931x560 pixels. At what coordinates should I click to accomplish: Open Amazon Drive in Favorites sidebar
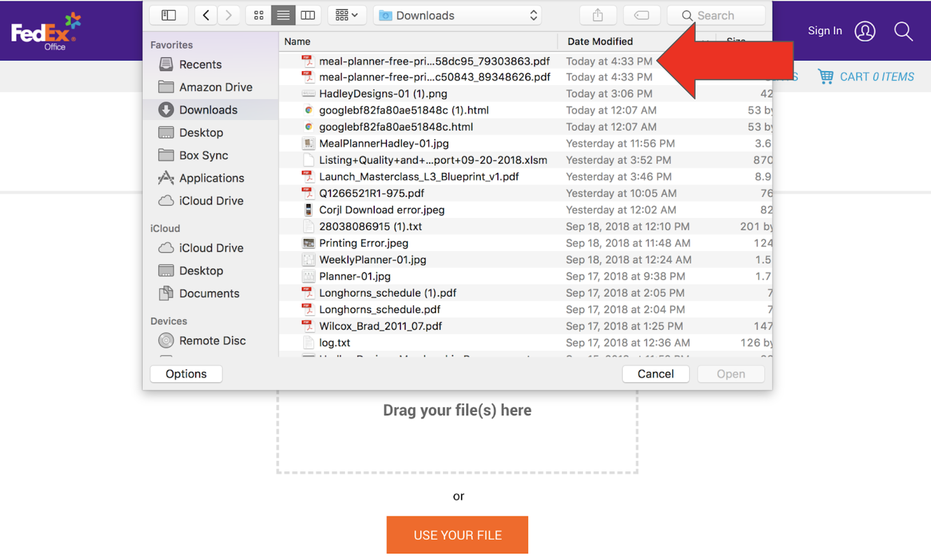[x=215, y=87]
